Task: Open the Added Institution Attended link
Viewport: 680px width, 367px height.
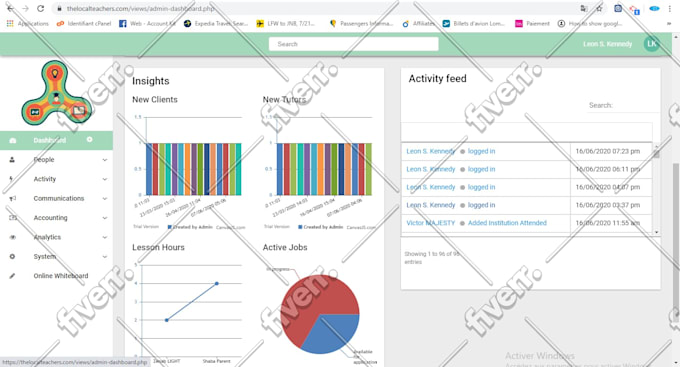Action: tap(507, 223)
